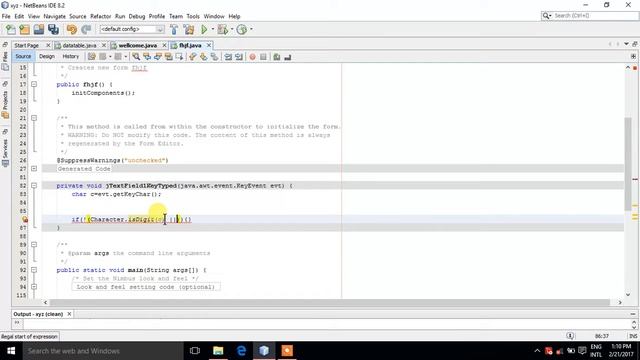The width and height of the screenshot is (640, 360).
Task: Click the Last Edit editor toolbar icon
Action: coord(92,57)
